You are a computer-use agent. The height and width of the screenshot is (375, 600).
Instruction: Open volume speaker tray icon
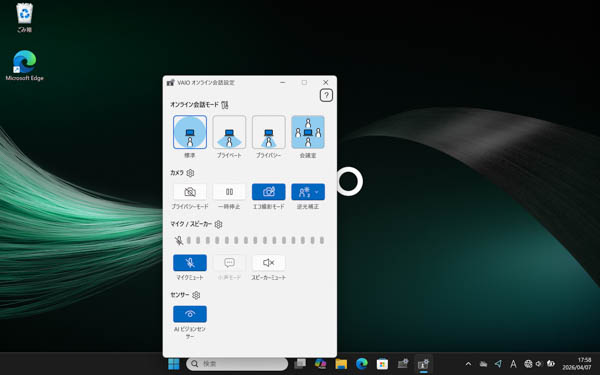539,364
